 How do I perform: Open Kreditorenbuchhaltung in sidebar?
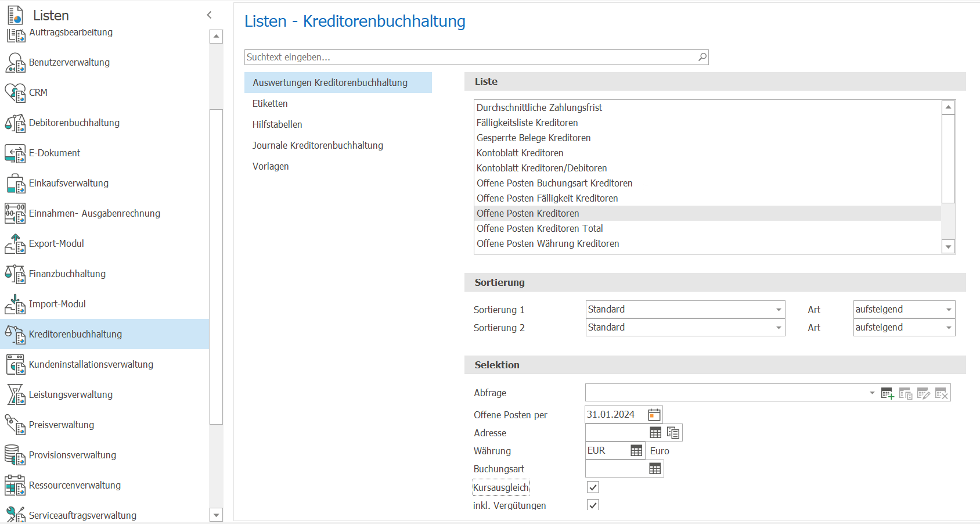pyautogui.click(x=105, y=334)
